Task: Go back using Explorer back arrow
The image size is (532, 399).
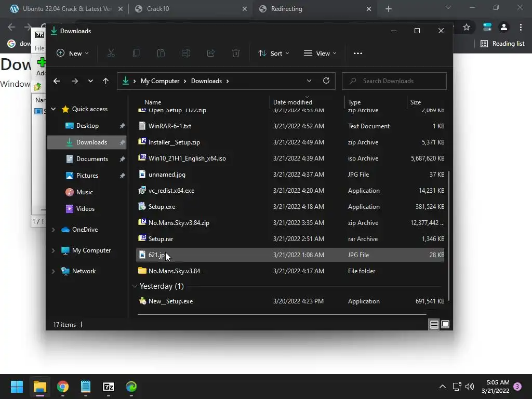Action: click(x=57, y=81)
